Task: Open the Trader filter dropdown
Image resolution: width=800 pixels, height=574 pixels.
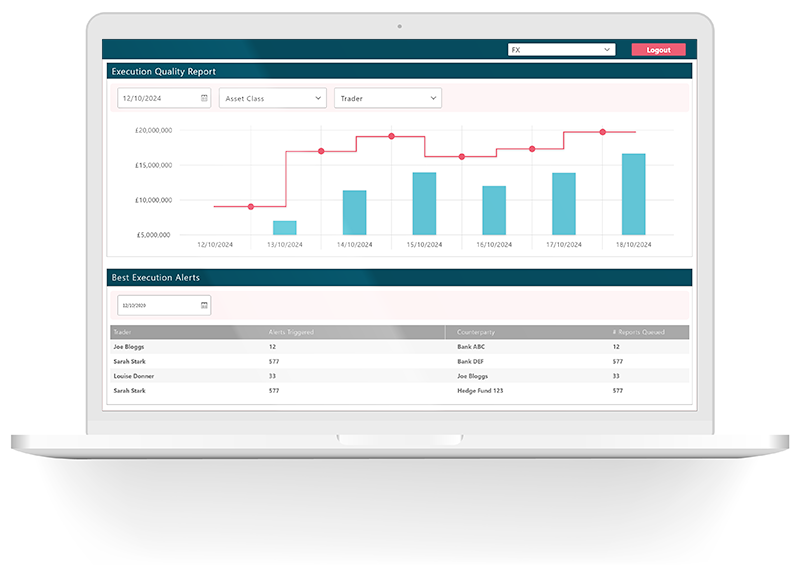Action: tap(387, 99)
